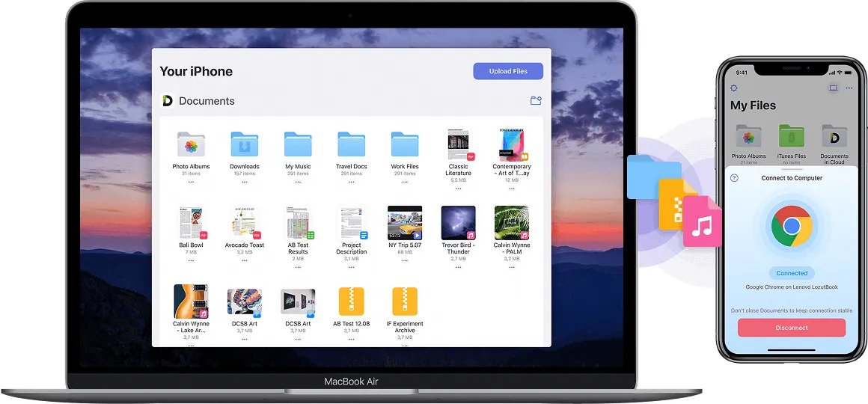Open the Work Files folder
The width and height of the screenshot is (868, 404).
[x=405, y=145]
